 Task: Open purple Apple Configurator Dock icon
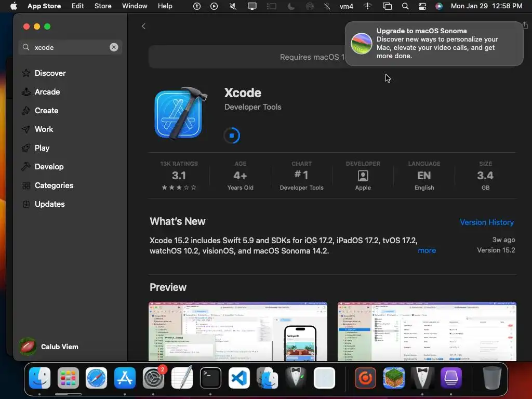point(451,378)
